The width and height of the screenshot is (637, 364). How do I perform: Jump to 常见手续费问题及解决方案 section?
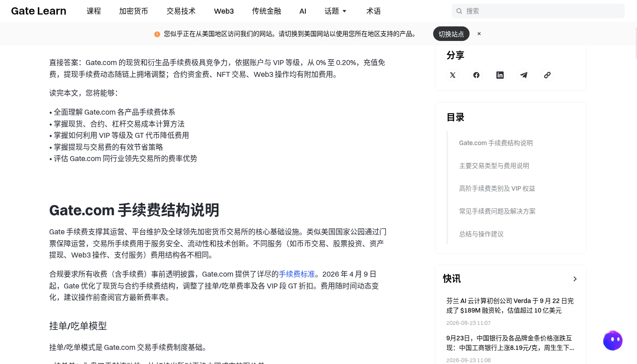[497, 211]
